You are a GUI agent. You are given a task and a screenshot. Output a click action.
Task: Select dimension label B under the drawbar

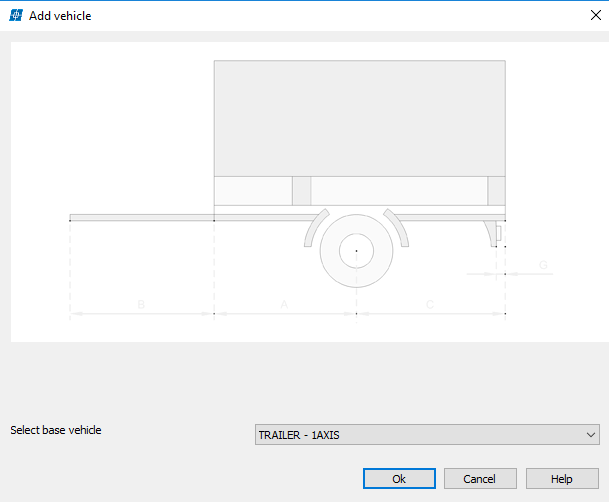[x=141, y=303]
